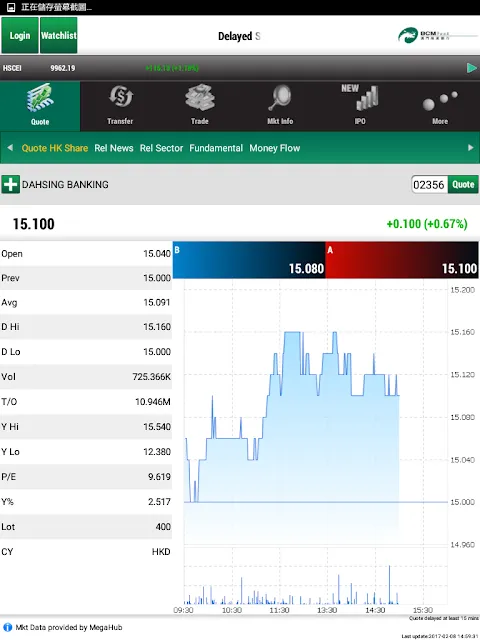Screen dimensions: 480x640
Task: Open the Watchlist button
Action: 59,36
